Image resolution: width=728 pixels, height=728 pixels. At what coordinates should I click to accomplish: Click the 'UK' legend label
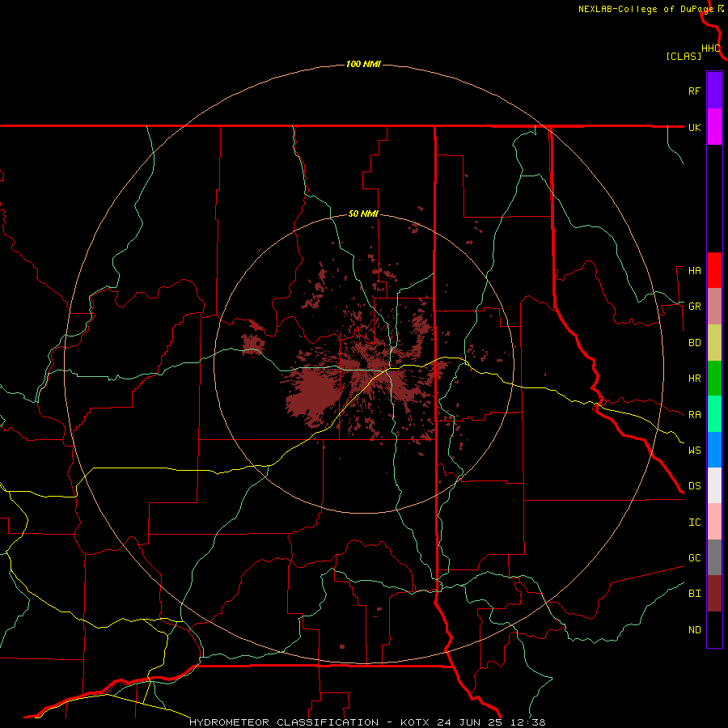694,127
